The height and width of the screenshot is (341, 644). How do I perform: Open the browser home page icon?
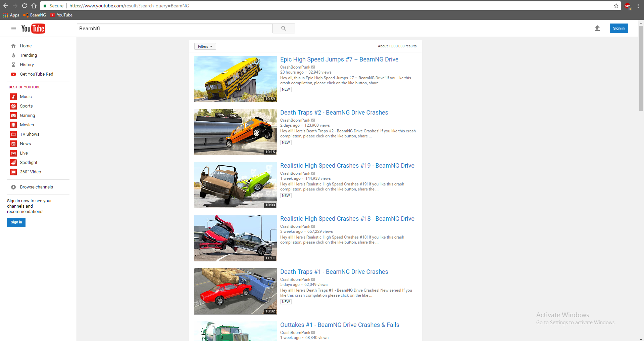click(x=34, y=6)
